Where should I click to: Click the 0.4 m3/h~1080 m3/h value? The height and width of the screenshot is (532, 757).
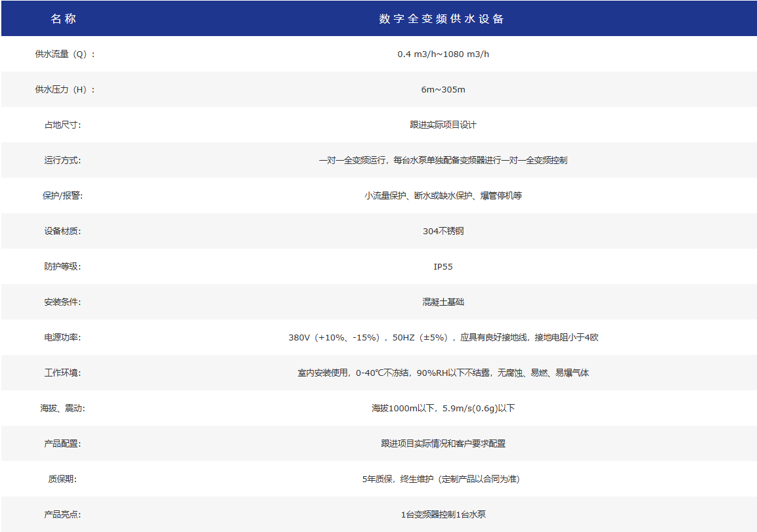(x=443, y=54)
